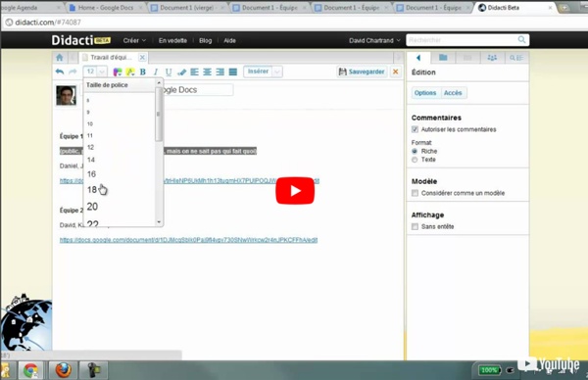Click the eraser clear-formatting icon
588x380 pixels.
coord(181,71)
